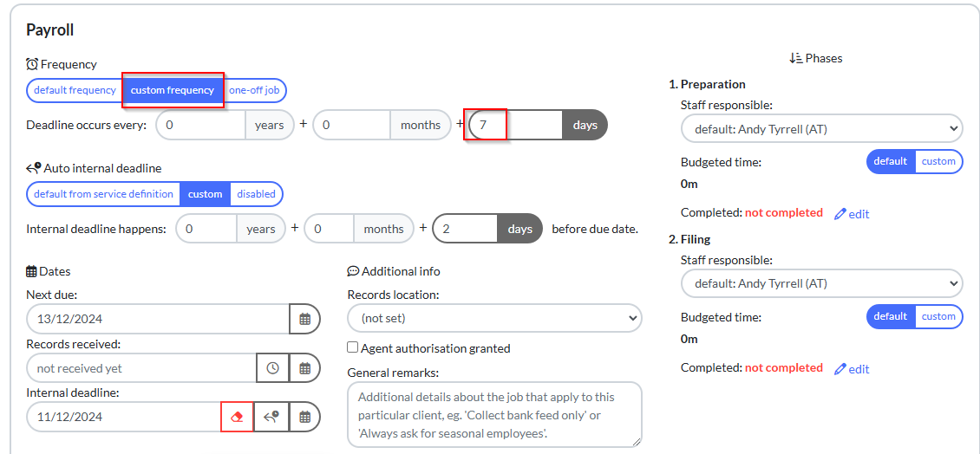Choose default from service definition option

click(x=103, y=193)
